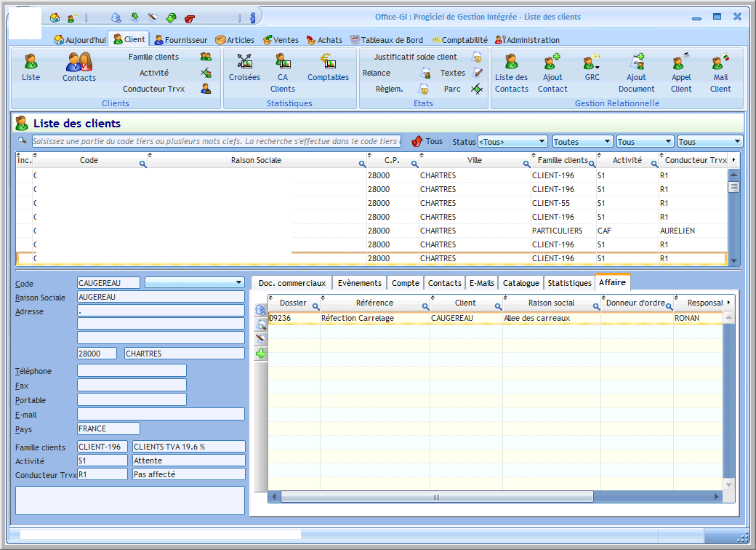Expand more columns arrow in client list header
Image resolution: width=756 pixels, height=550 pixels.
click(733, 160)
